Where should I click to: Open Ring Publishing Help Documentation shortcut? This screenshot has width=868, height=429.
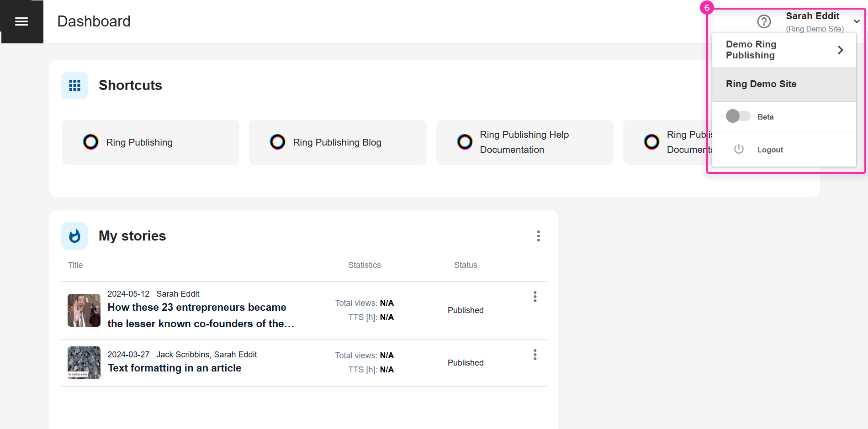(x=524, y=142)
